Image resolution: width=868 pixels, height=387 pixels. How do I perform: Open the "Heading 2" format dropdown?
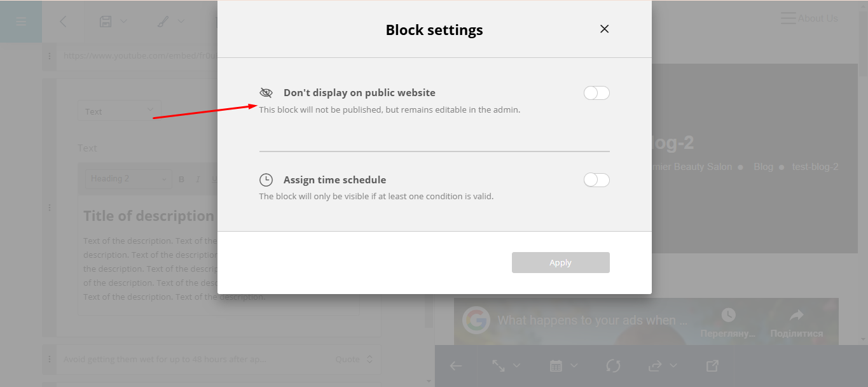pyautogui.click(x=128, y=179)
